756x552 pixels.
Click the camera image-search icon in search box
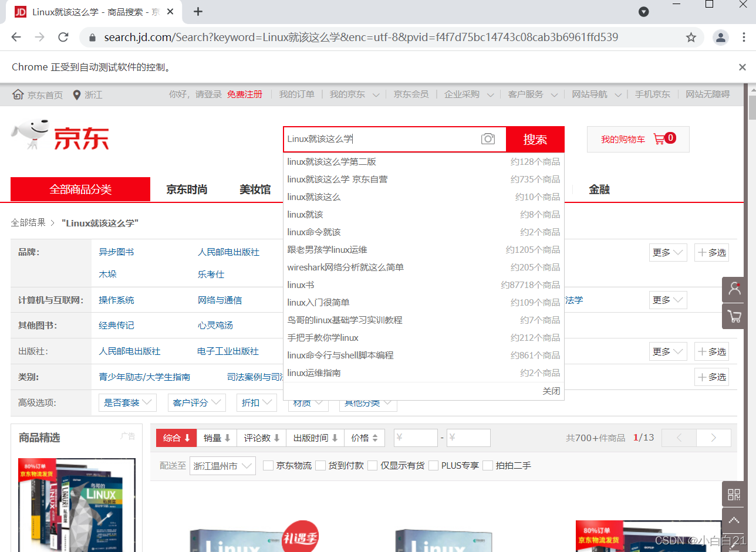pos(488,139)
